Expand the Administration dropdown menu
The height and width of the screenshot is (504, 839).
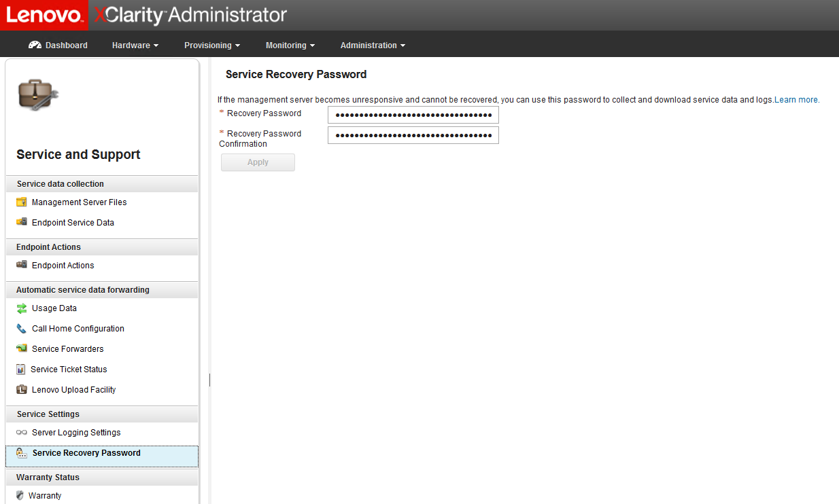pos(373,46)
